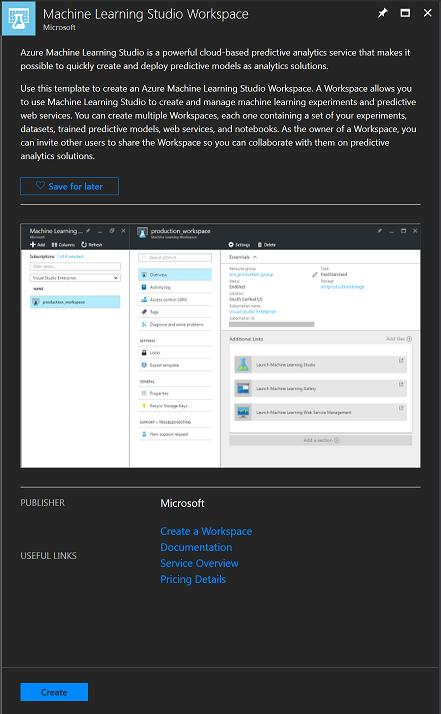This screenshot has width=441, height=714.
Task: Select Locks menu item in preview
Action: 175,353
